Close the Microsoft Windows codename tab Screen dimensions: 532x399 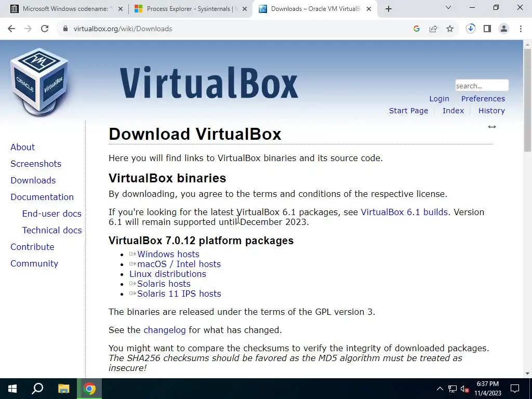point(121,9)
